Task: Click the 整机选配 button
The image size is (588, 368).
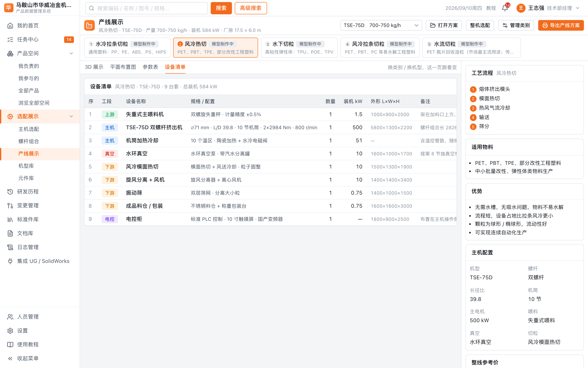Action: coord(480,25)
